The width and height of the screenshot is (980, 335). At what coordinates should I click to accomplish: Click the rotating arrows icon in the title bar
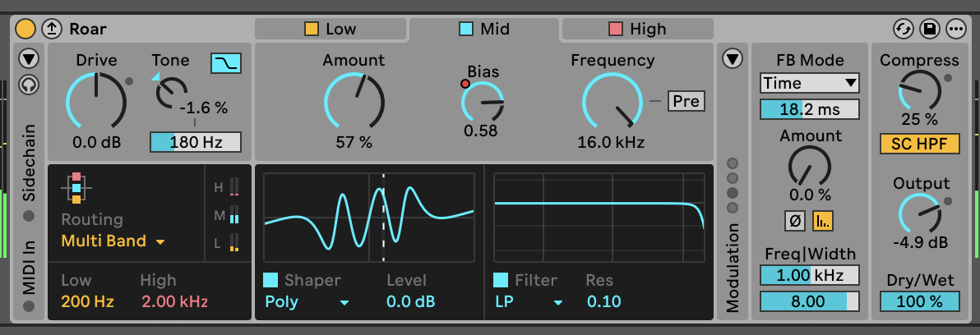click(x=903, y=29)
